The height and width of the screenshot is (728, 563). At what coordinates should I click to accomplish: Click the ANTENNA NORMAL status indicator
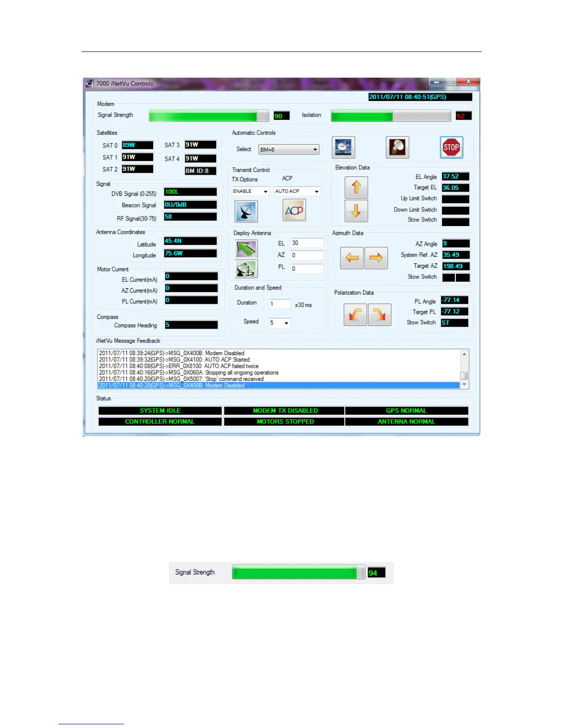pyautogui.click(x=407, y=422)
